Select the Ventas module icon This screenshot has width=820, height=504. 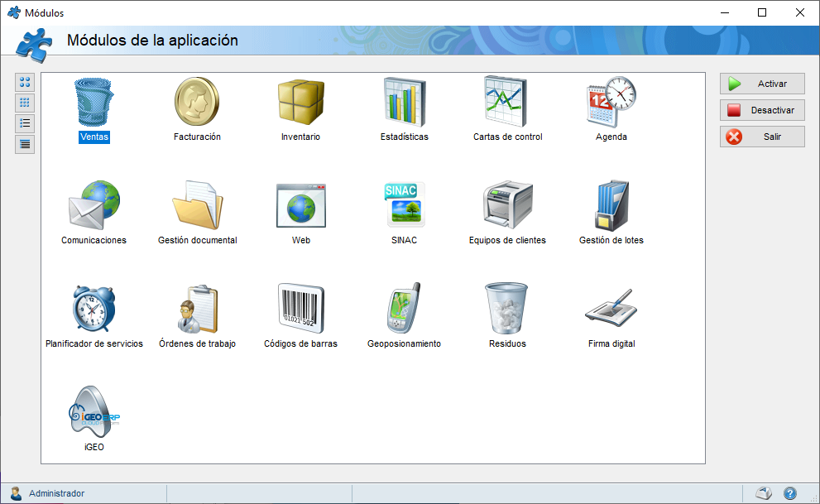pyautogui.click(x=94, y=102)
